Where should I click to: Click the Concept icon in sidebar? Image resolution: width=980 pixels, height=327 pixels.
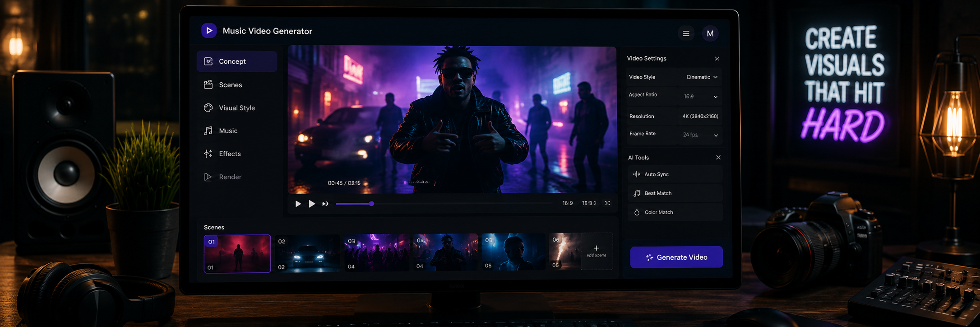point(208,61)
